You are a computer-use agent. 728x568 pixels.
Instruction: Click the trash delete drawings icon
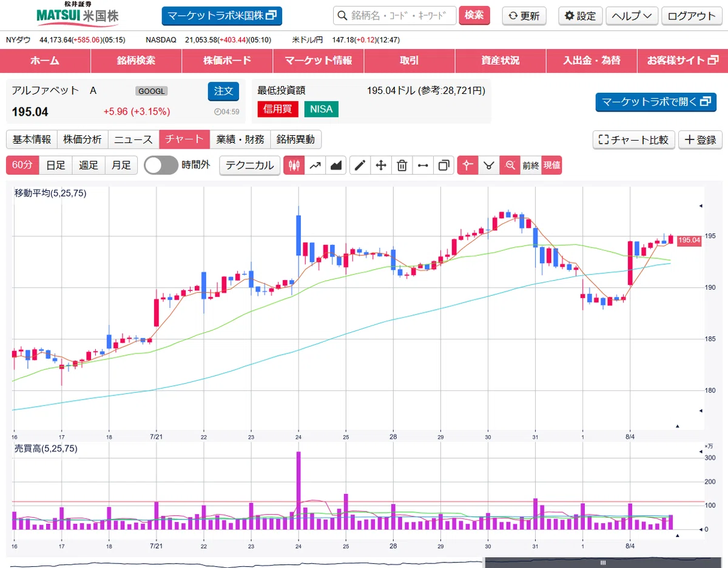click(x=402, y=165)
